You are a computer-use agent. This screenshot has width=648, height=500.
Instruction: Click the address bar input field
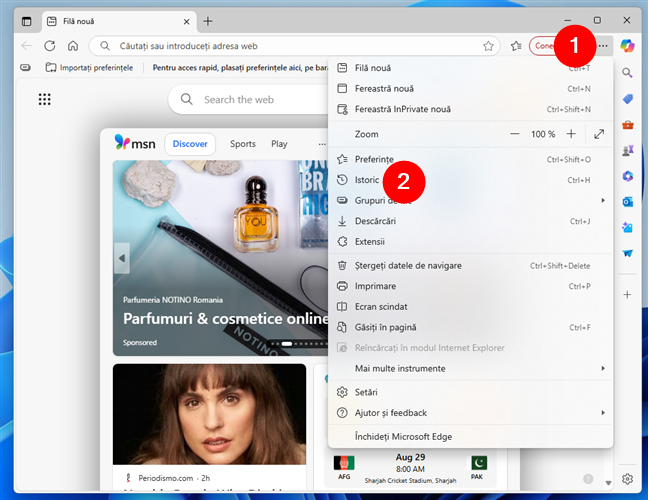pos(280,45)
